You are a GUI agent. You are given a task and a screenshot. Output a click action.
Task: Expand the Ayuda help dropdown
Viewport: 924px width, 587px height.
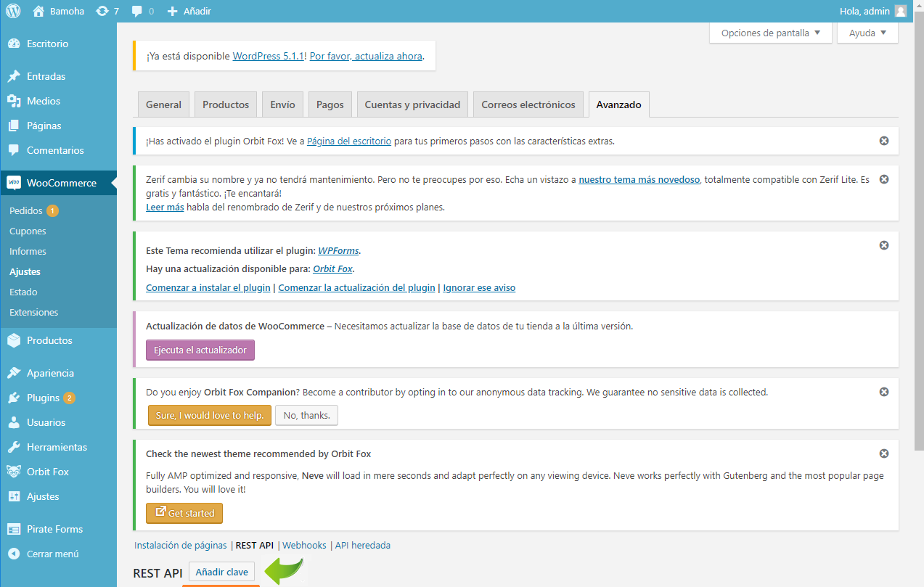pos(867,33)
